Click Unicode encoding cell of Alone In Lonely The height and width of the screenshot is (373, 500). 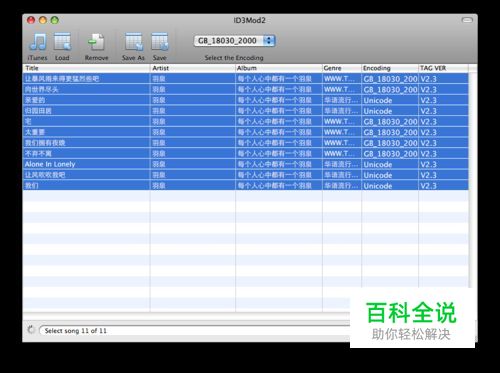[390, 164]
